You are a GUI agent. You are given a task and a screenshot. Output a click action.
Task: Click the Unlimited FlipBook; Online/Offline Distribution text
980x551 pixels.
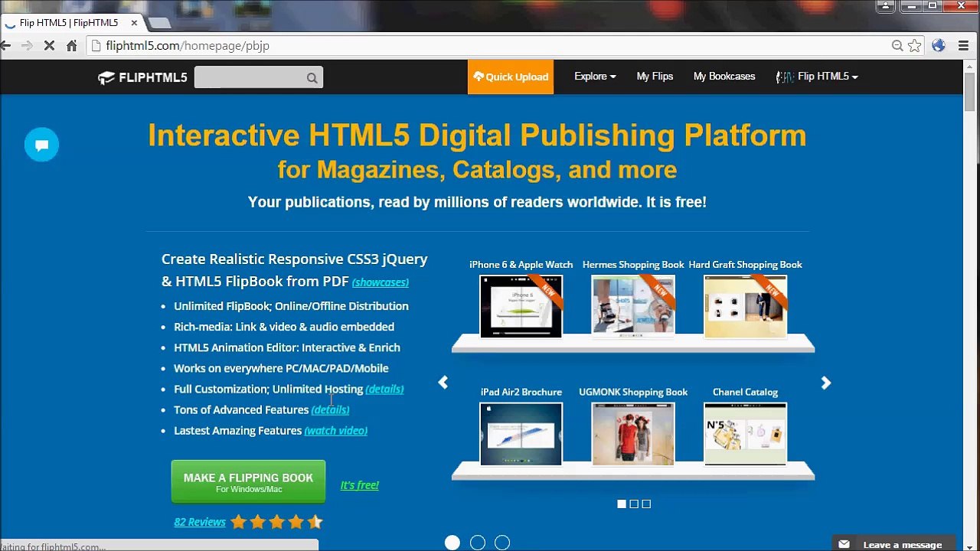[x=291, y=306]
